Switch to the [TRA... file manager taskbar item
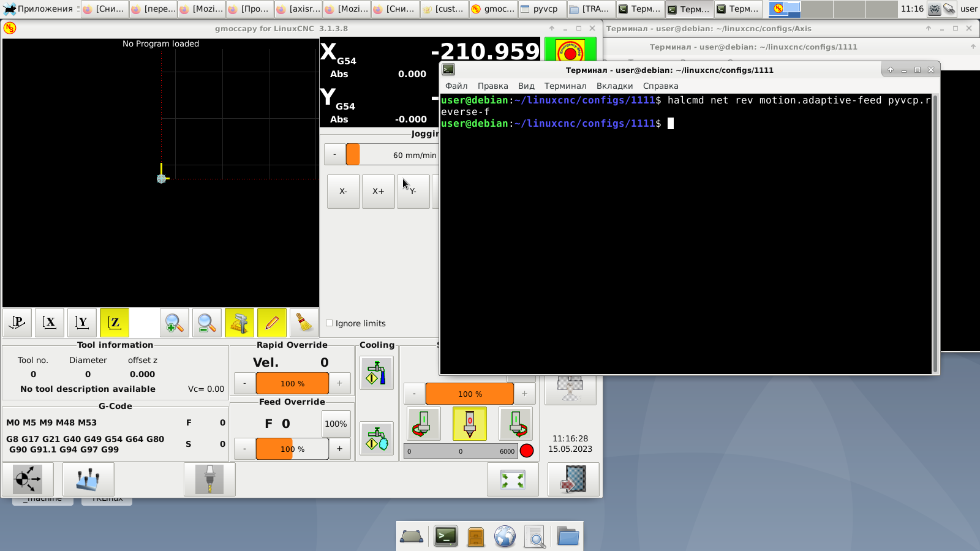The width and height of the screenshot is (980, 551). [x=591, y=9]
